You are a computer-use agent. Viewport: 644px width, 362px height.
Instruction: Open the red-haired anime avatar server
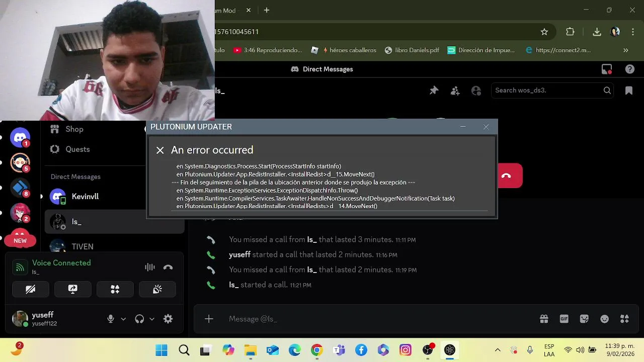[x=20, y=213]
